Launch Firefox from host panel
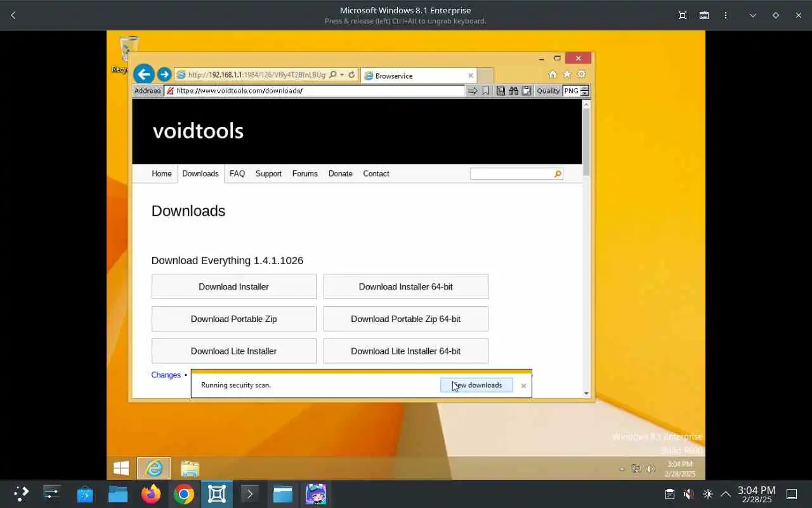The height and width of the screenshot is (508, 812). click(x=151, y=494)
